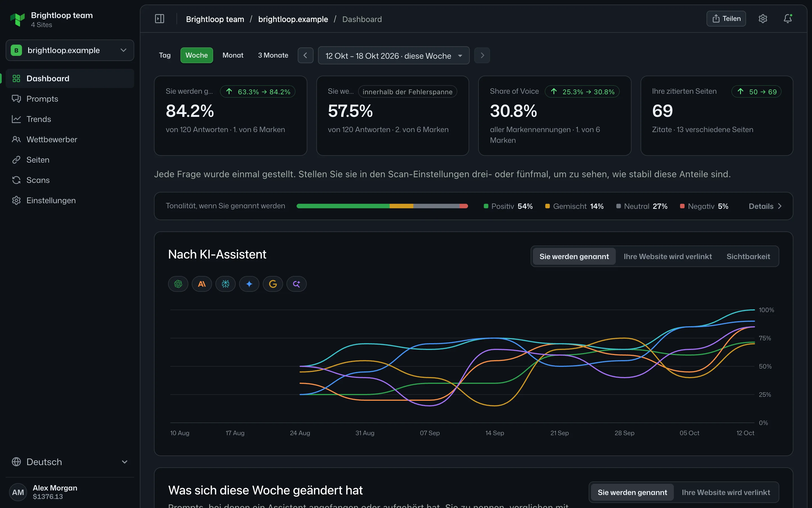Select chart tab 'Sie werden genannt'

574,256
